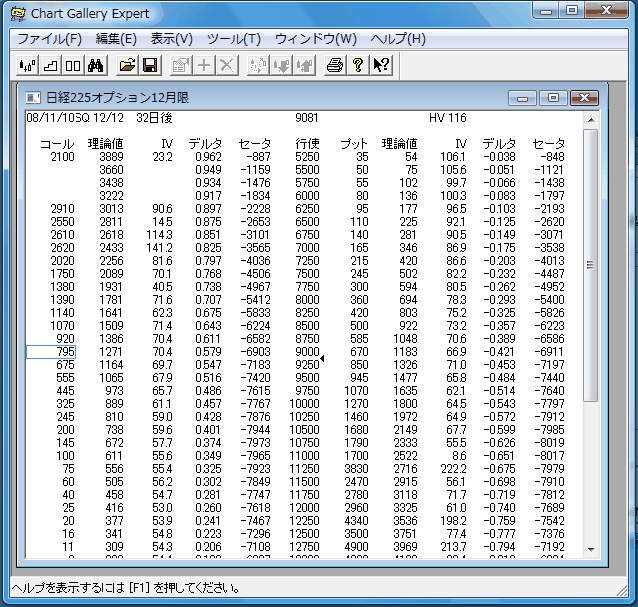Open the 表示(V) menu

click(172, 39)
